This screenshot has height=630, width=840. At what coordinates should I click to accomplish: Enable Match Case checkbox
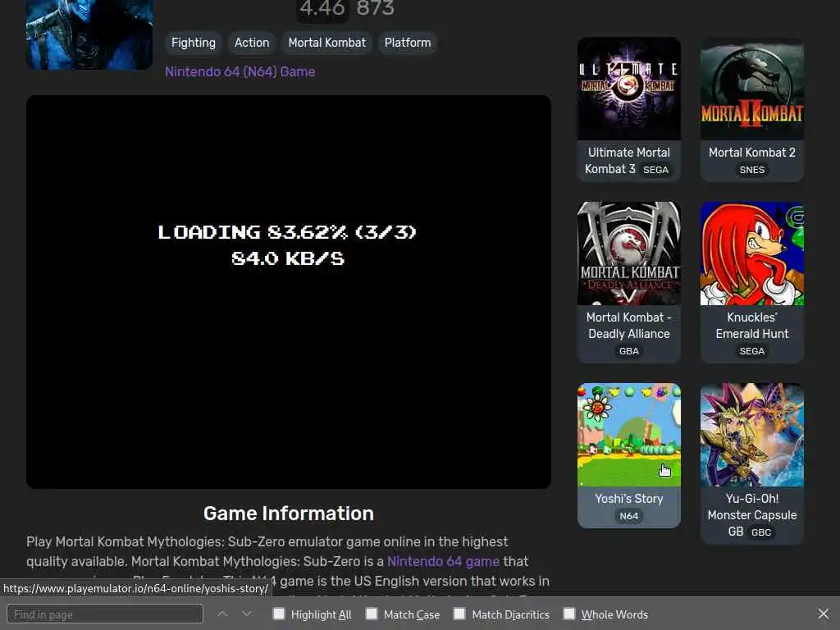pos(372,614)
